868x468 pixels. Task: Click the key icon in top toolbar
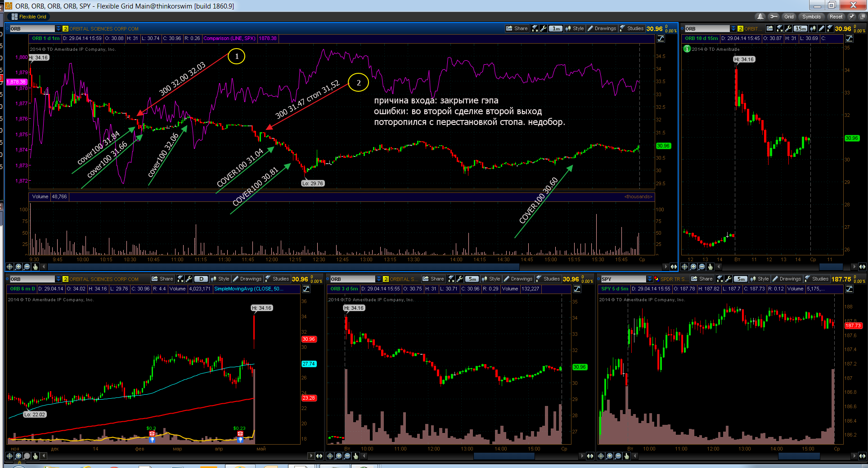[774, 17]
